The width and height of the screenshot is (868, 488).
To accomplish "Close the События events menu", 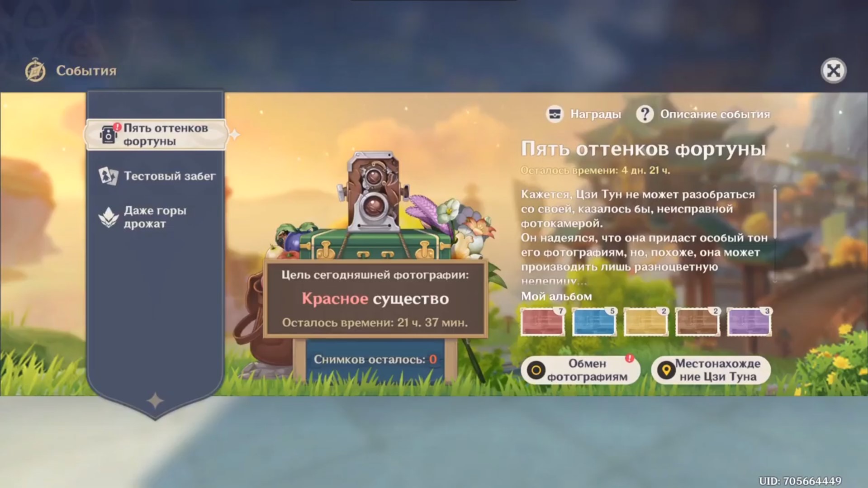I will tap(833, 71).
